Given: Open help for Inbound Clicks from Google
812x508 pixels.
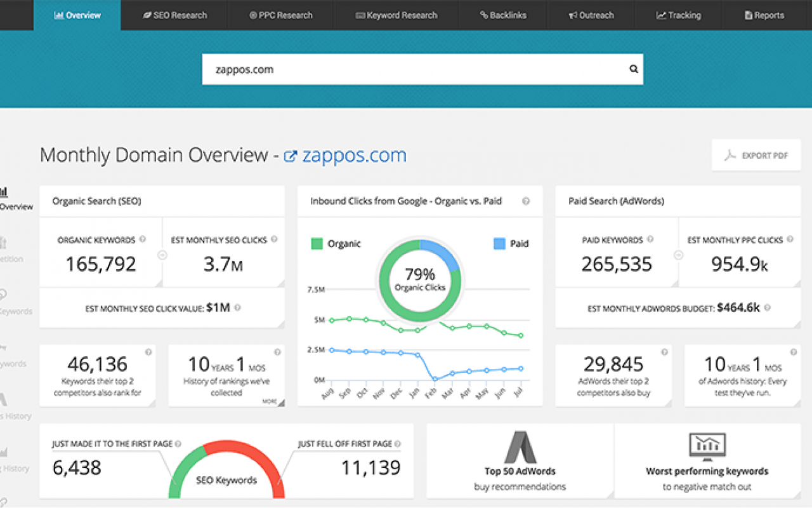Looking at the screenshot, I should [x=526, y=201].
